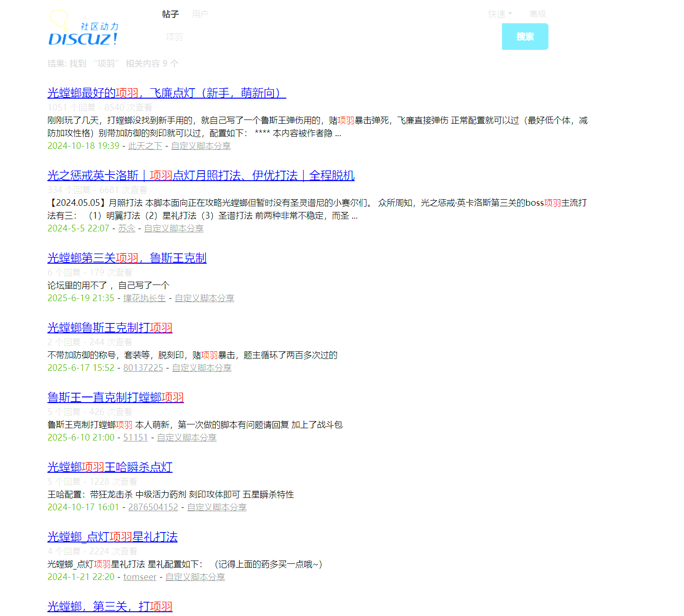
Task: Click the date 2024-10-17 16:01
Action: point(83,507)
